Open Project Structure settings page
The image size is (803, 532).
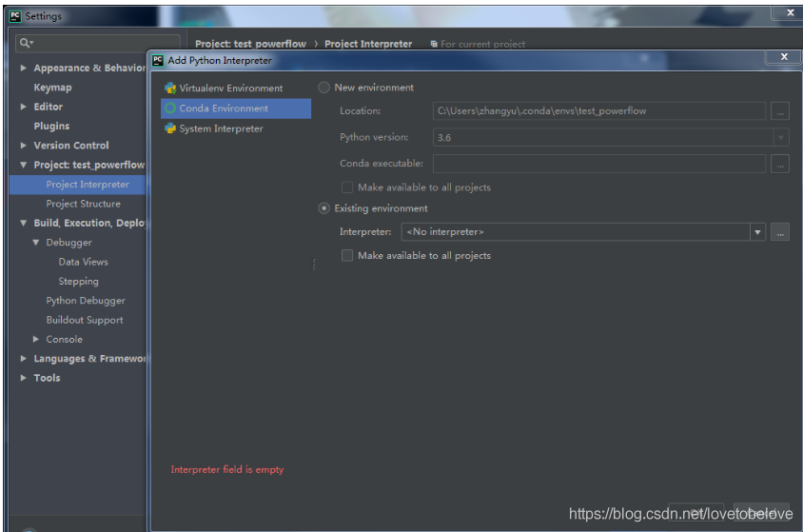point(84,204)
